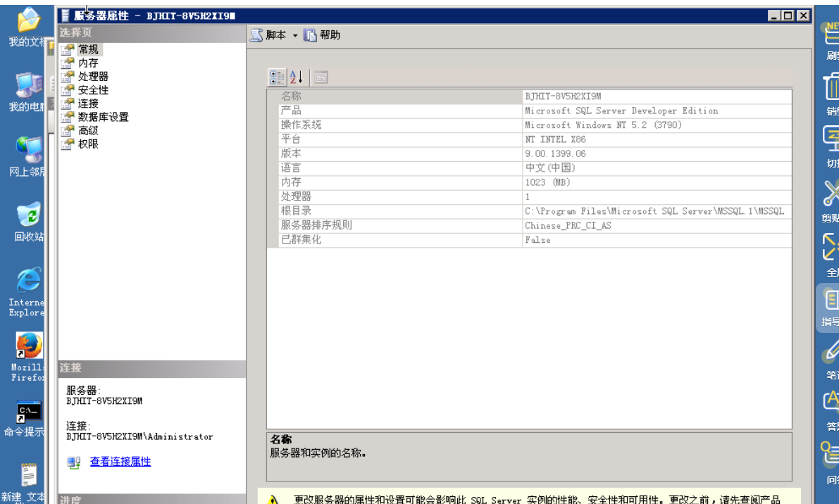839x504 pixels.
Task: Click the icon next to 安全性 page
Action: [x=68, y=90]
